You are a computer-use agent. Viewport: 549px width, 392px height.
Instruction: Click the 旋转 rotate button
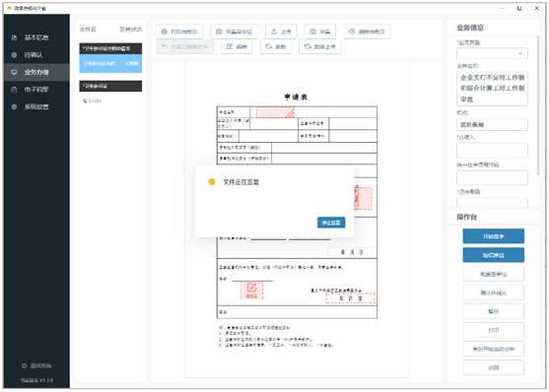click(x=276, y=46)
